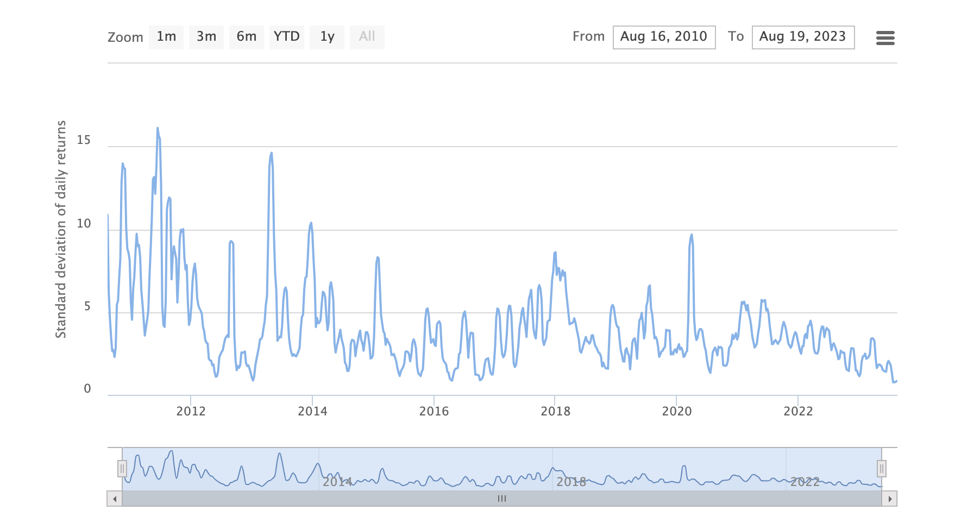Click the y-axis value 0
Image resolution: width=980 pixels, height=517 pixels.
tap(87, 389)
